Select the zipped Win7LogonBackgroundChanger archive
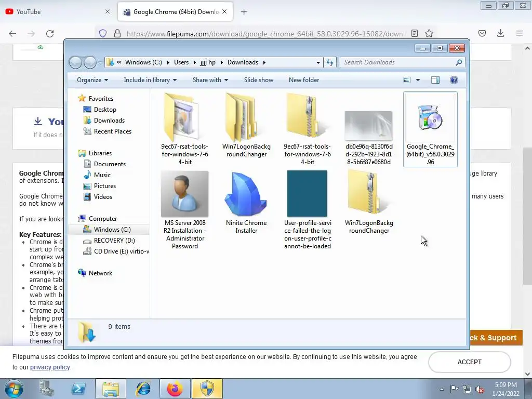532x399 pixels. tap(369, 203)
